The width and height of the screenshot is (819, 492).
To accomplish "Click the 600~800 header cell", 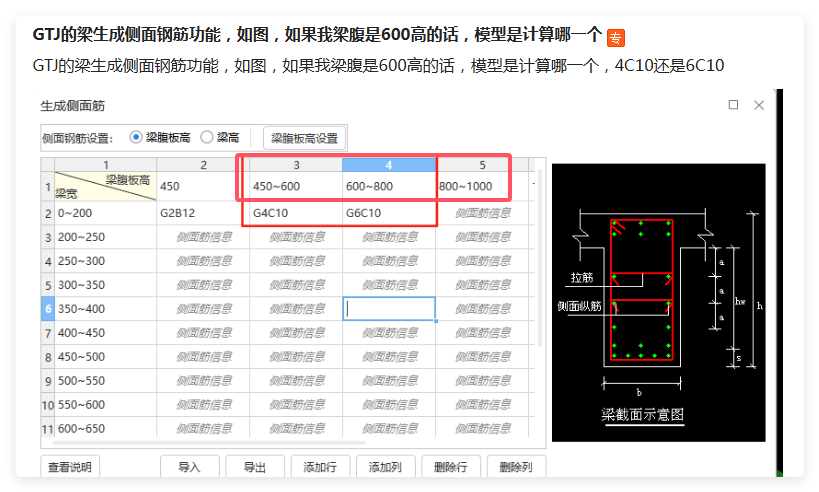I will click(389, 186).
